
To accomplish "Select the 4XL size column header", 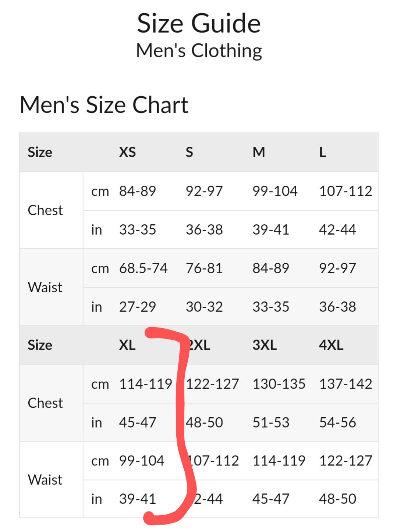I will [x=331, y=345].
